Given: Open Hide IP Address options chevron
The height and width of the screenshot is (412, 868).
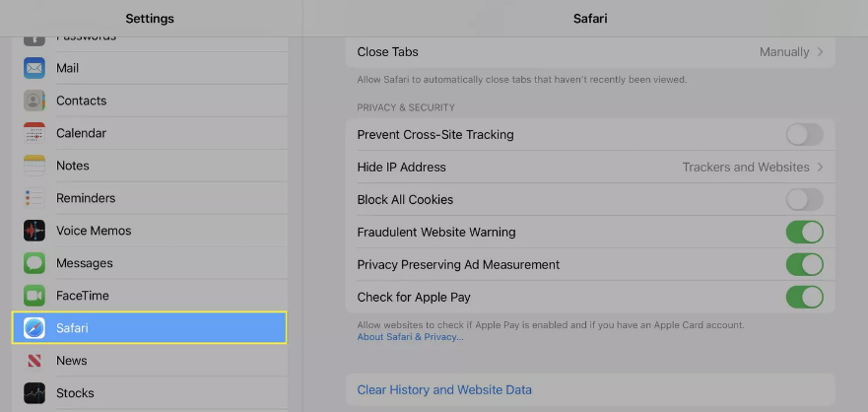Looking at the screenshot, I should (821, 168).
